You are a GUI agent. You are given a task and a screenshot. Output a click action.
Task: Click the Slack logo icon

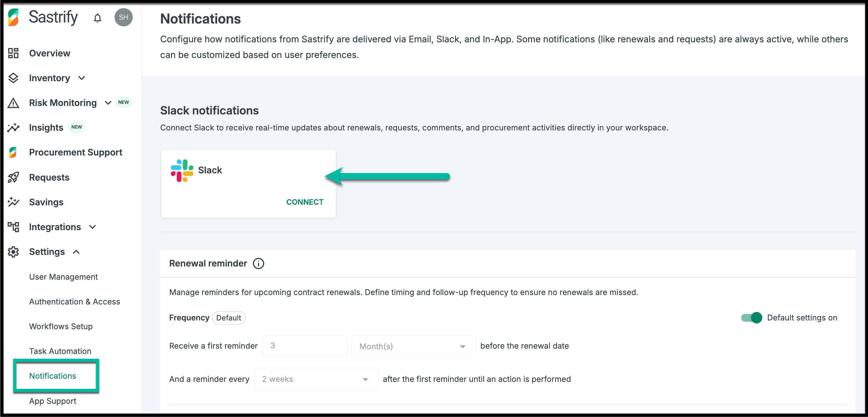(182, 171)
